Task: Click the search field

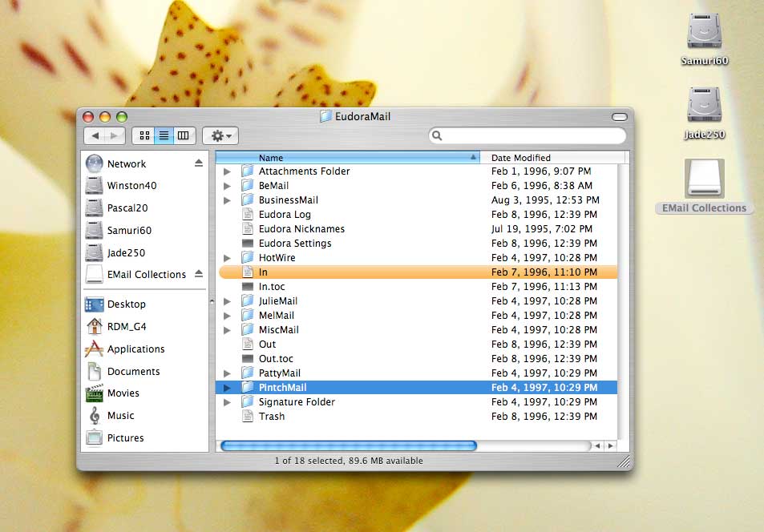Action: [x=528, y=136]
